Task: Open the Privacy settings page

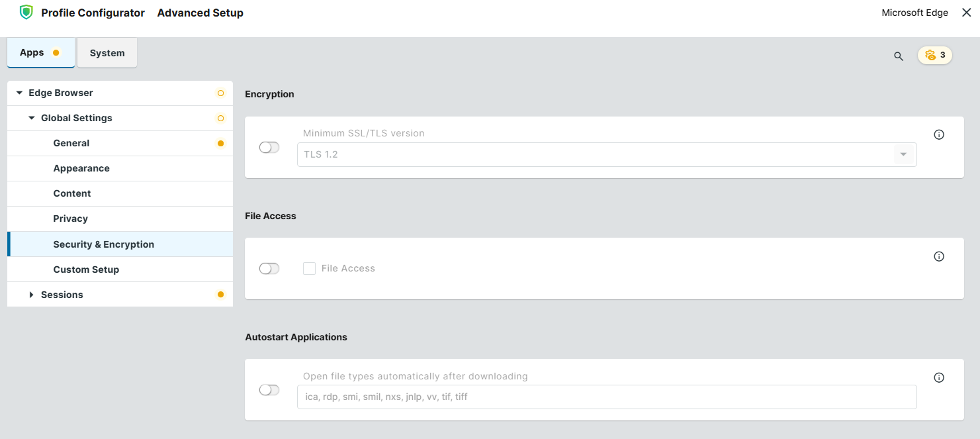Action: 71,219
